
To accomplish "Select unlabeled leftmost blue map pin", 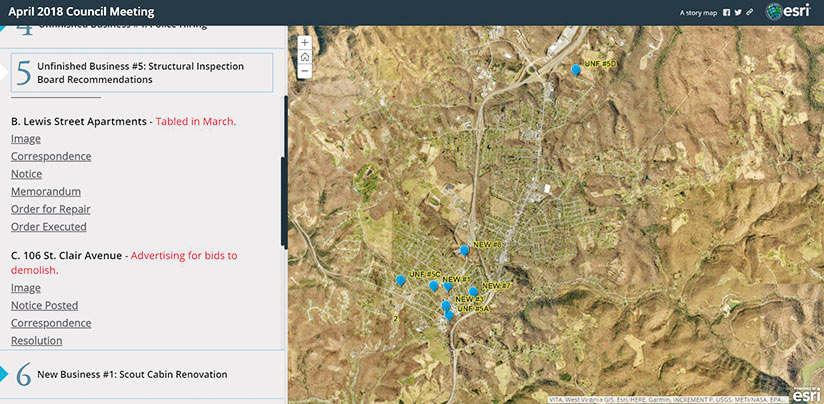I will click(x=400, y=281).
